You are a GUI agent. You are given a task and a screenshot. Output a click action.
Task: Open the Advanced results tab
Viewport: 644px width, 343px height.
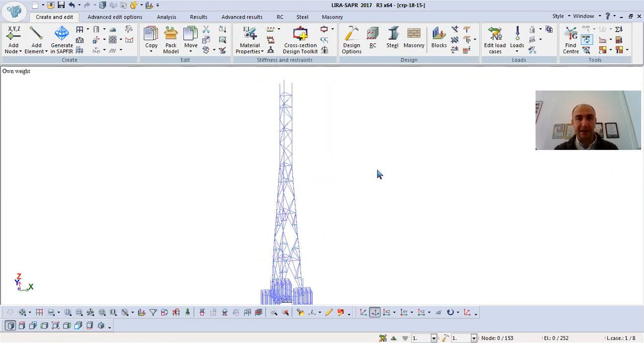pyautogui.click(x=242, y=17)
